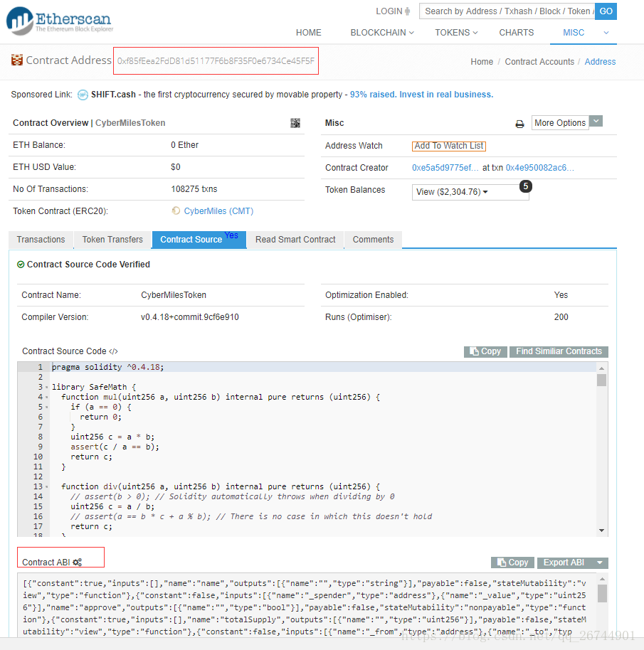
Task: Switch to the Token Transfers tab
Action: 112,240
